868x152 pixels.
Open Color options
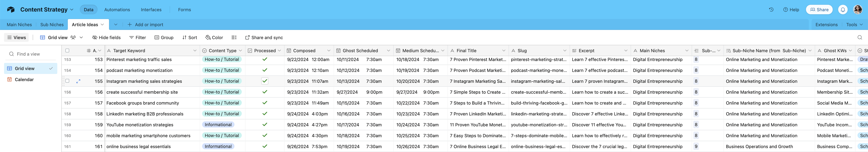[x=214, y=38]
